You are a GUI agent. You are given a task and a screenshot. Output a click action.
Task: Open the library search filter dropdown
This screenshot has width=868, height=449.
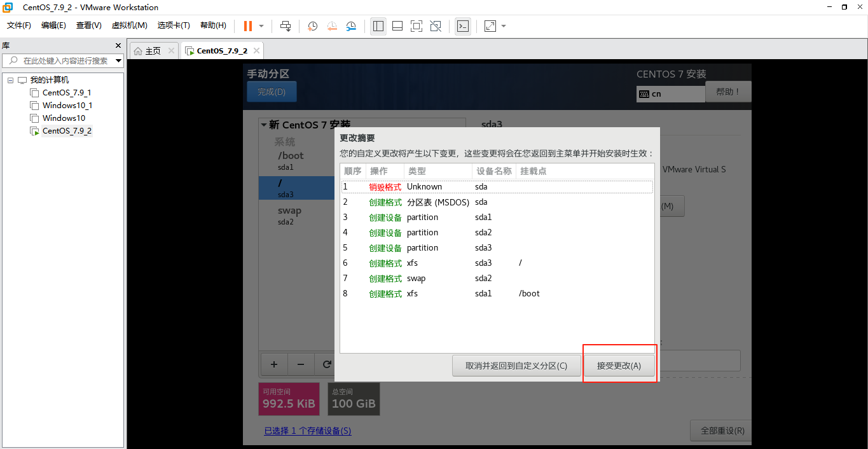[x=118, y=61]
